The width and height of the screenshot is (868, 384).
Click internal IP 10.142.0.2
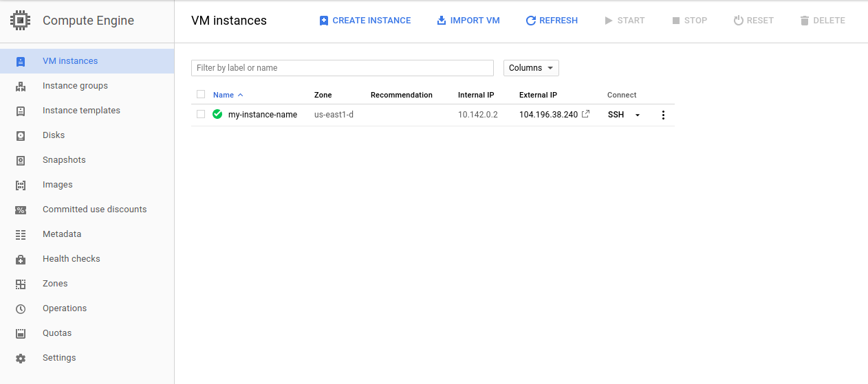point(478,115)
